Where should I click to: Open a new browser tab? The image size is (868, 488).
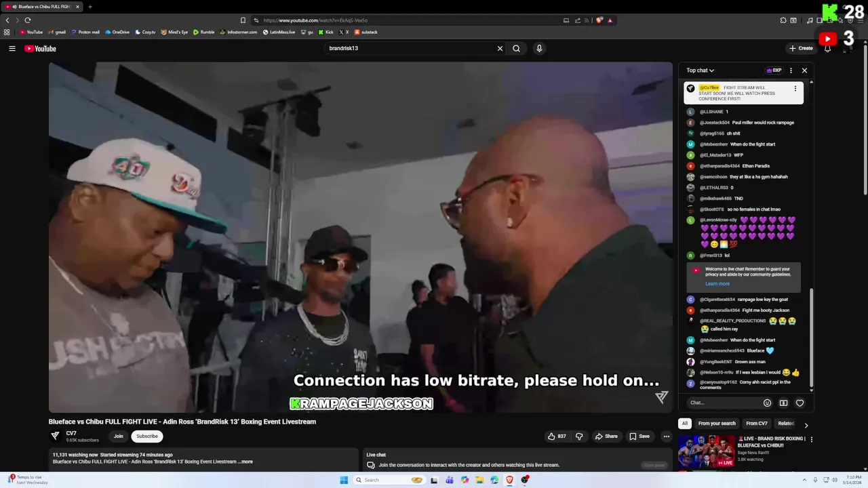[90, 7]
